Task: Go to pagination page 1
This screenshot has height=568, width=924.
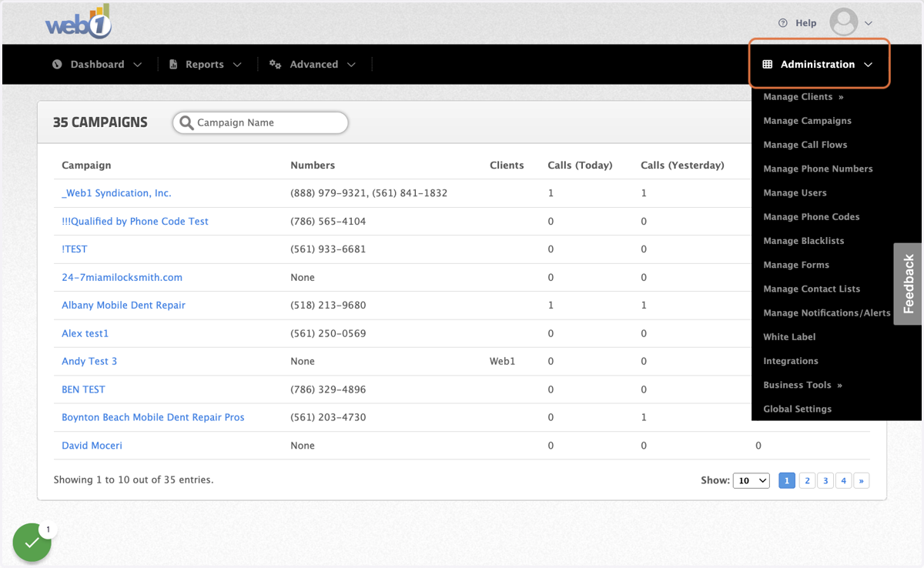Action: pyautogui.click(x=787, y=480)
